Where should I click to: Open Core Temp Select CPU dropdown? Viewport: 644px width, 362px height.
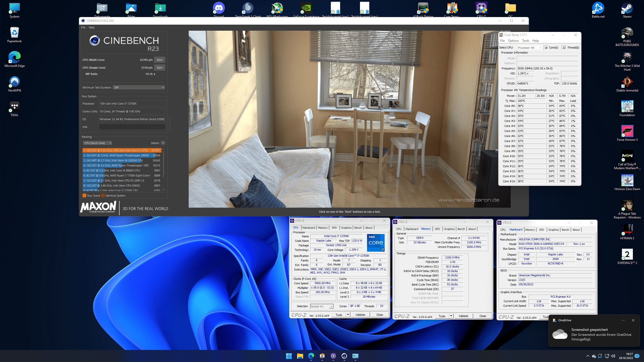click(x=530, y=48)
